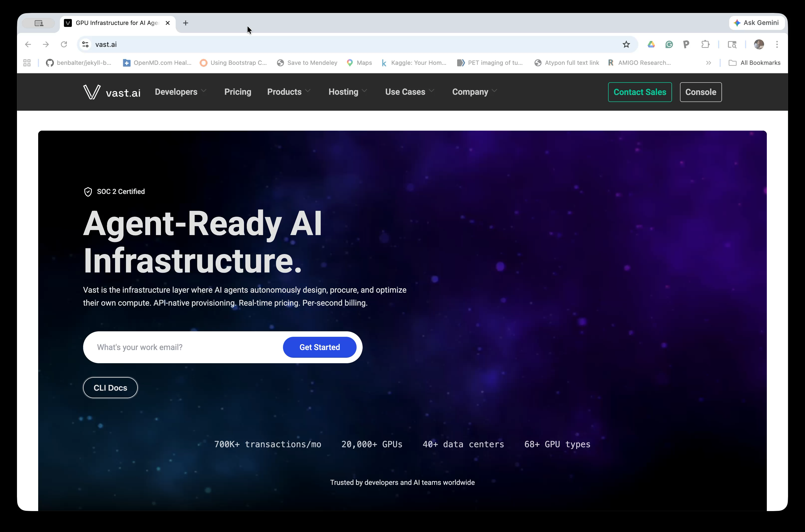The width and height of the screenshot is (805, 532).
Task: Click the Contact Sales button
Action: coord(639,92)
